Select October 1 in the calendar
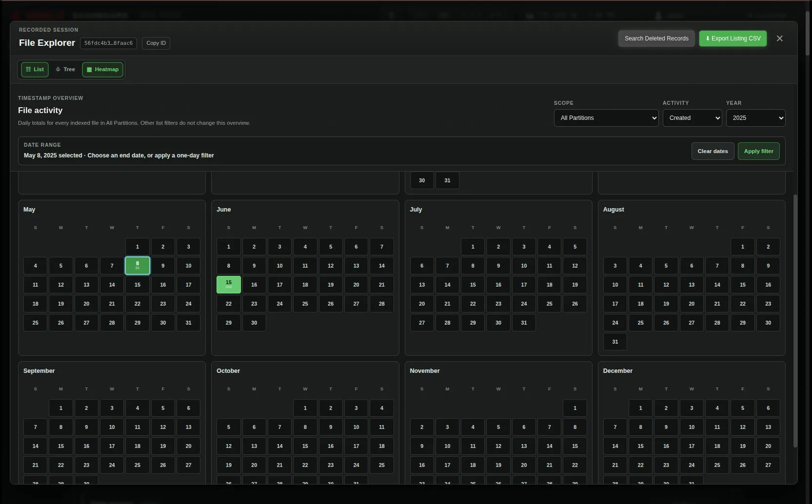Image resolution: width=812 pixels, height=504 pixels. coord(305,408)
